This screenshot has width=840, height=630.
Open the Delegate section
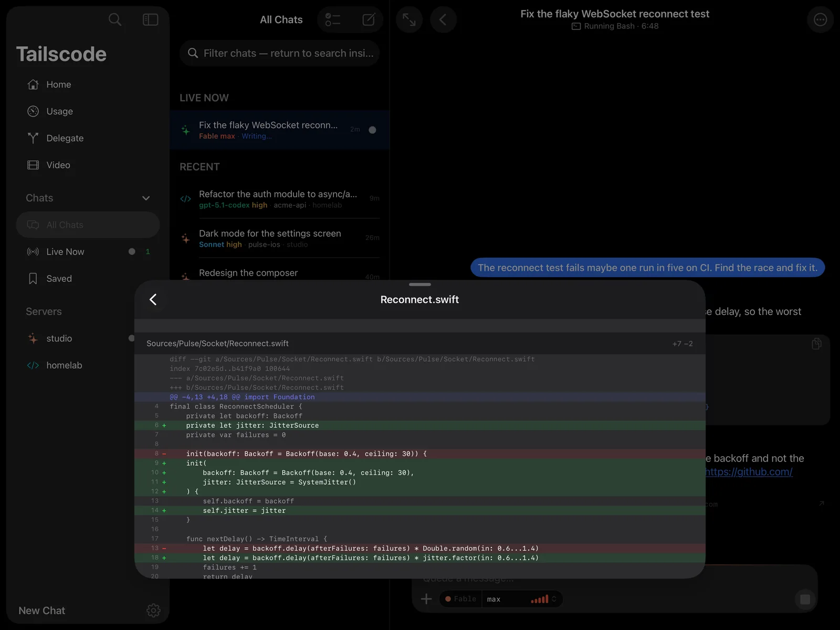[x=88, y=138]
